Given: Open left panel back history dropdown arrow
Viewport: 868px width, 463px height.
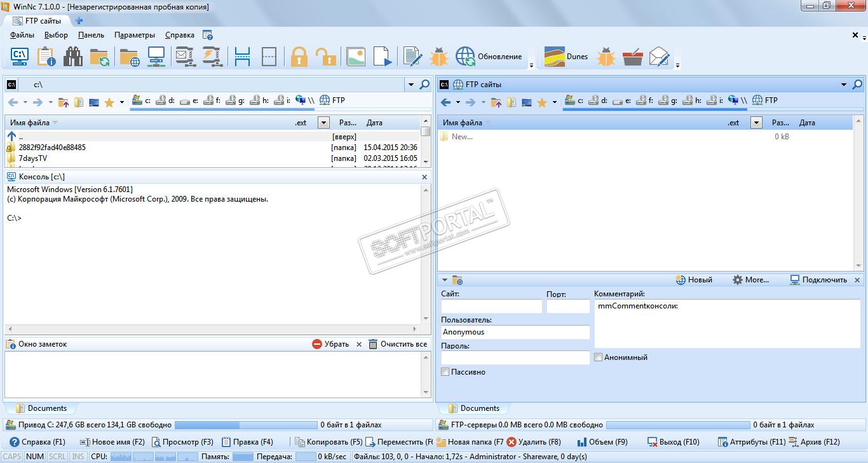Looking at the screenshot, I should [25, 102].
